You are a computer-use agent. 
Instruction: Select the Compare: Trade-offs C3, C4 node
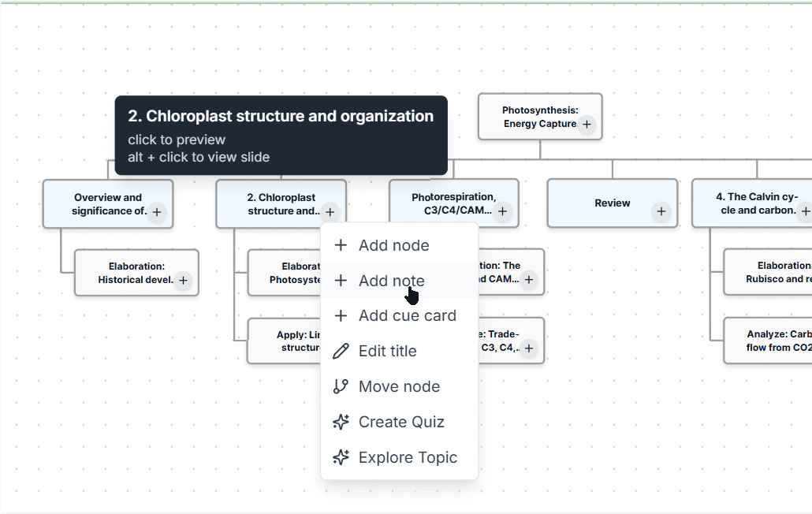(508, 341)
